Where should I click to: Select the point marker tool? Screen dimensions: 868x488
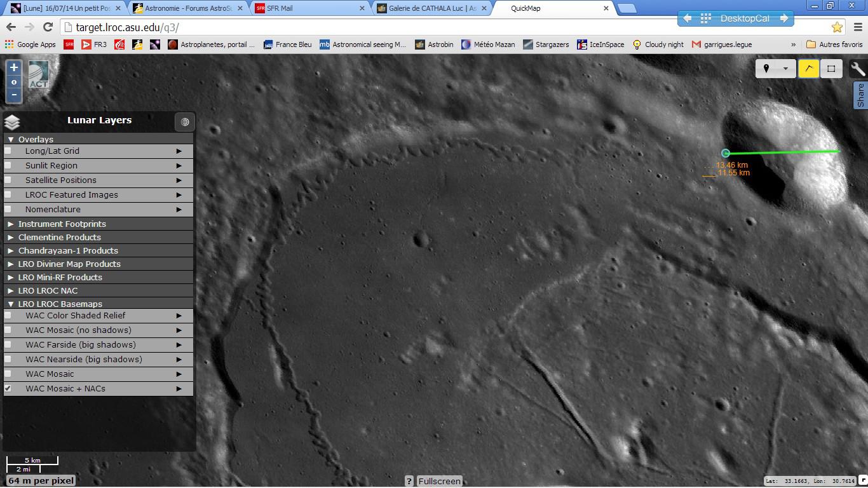(x=766, y=69)
